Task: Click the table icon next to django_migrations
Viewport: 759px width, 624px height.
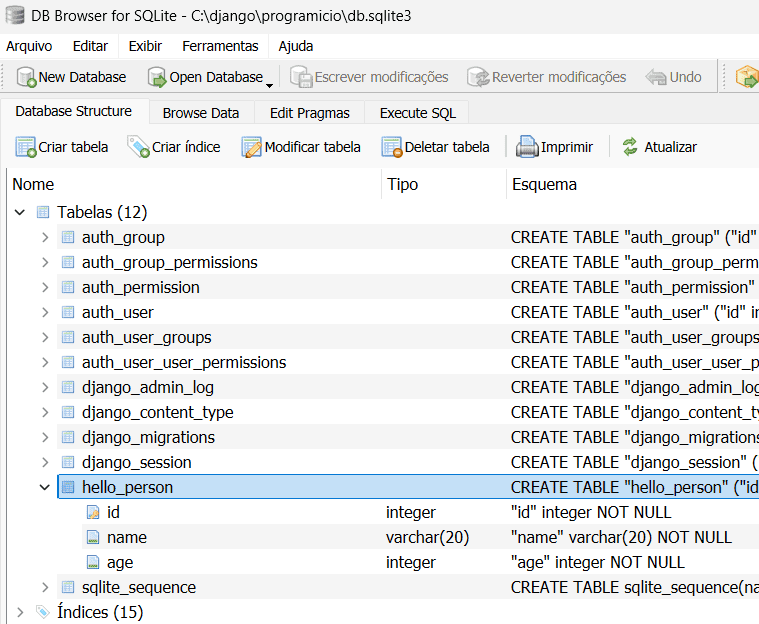Action: [68, 437]
